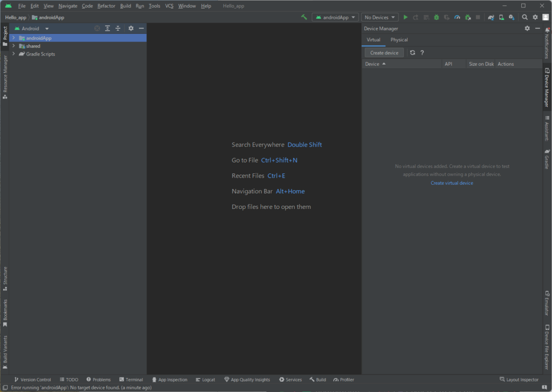Click the Profile app gauge icon
Viewport: 552px width, 392px height.
[457, 17]
